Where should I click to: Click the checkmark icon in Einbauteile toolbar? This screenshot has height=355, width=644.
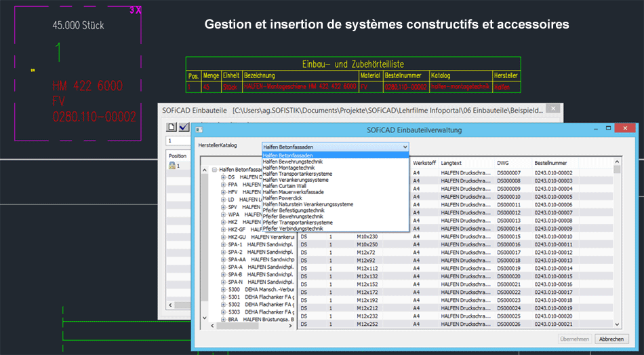pyautogui.click(x=184, y=128)
